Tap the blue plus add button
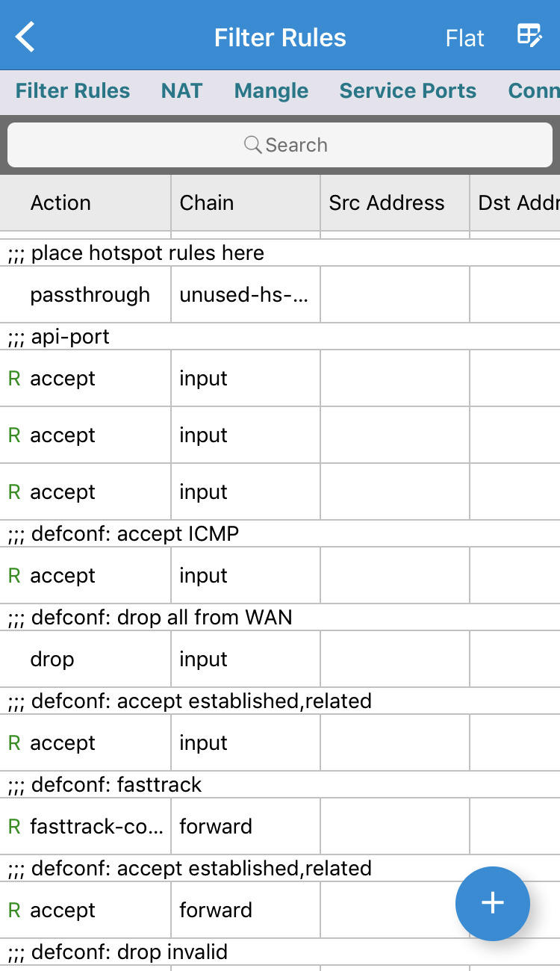The image size is (560, 971). click(x=492, y=903)
